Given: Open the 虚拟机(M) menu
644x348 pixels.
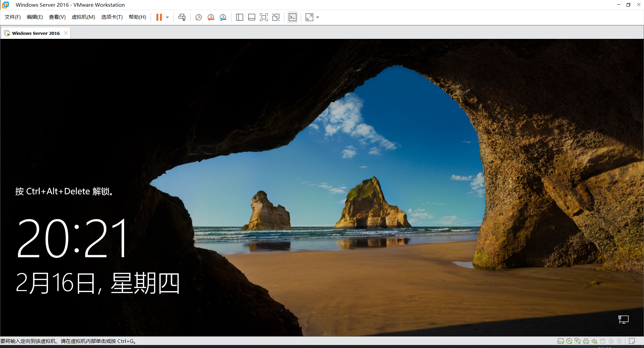Looking at the screenshot, I should [x=84, y=17].
